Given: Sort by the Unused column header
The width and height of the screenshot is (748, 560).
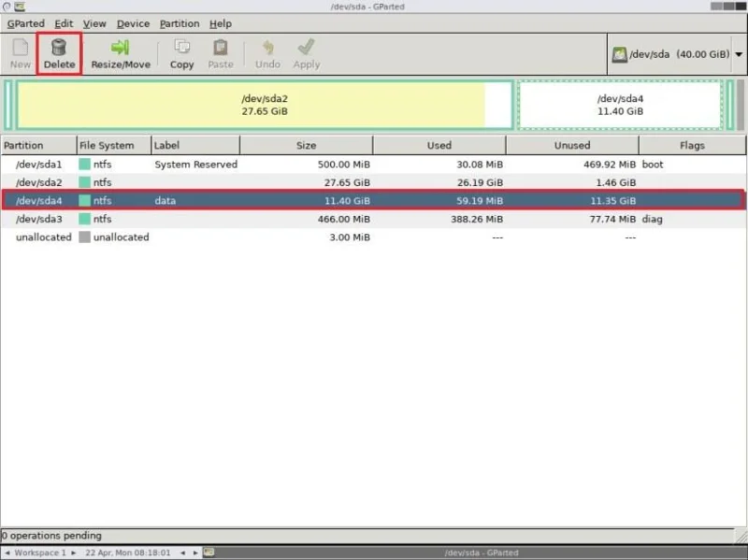Looking at the screenshot, I should point(572,145).
